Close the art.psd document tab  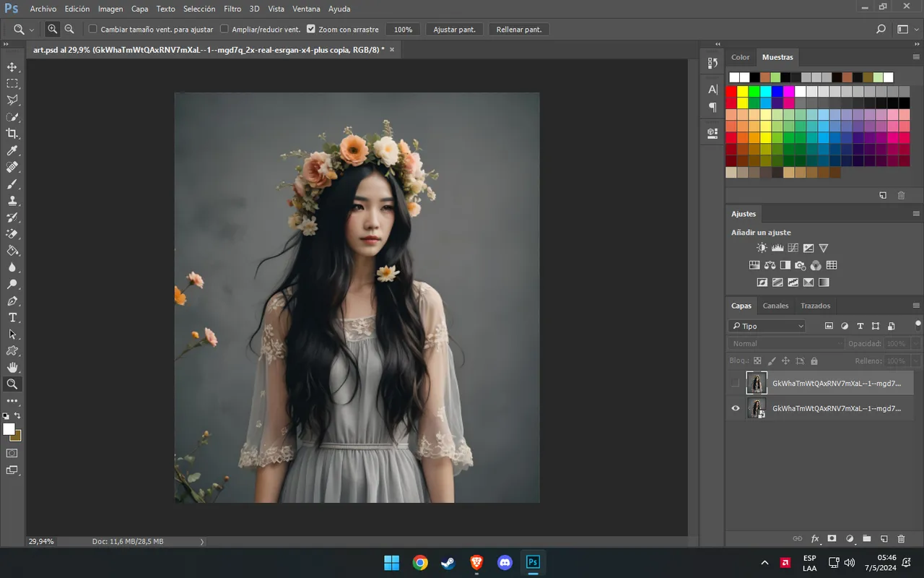[x=392, y=50]
